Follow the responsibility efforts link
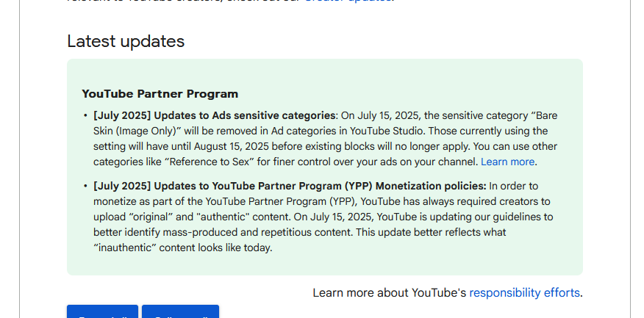Screen dimensions: 644x318 [x=524, y=292]
